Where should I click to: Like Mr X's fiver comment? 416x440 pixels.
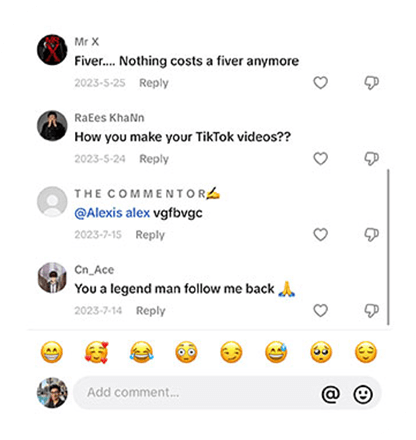[321, 83]
